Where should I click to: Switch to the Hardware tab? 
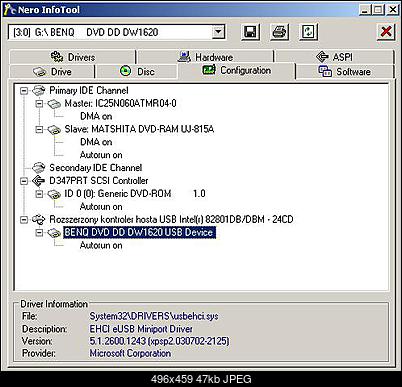[x=206, y=57]
